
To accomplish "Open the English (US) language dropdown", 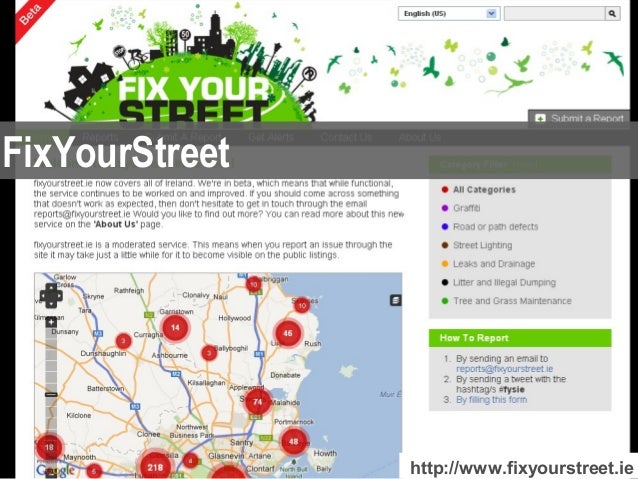I will [x=449, y=13].
